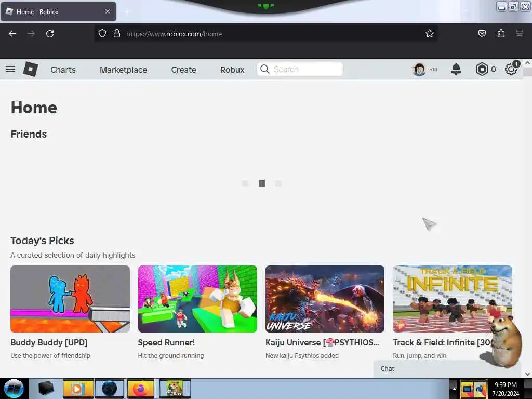Go to the Marketplace tab
532x399 pixels.
coord(124,70)
